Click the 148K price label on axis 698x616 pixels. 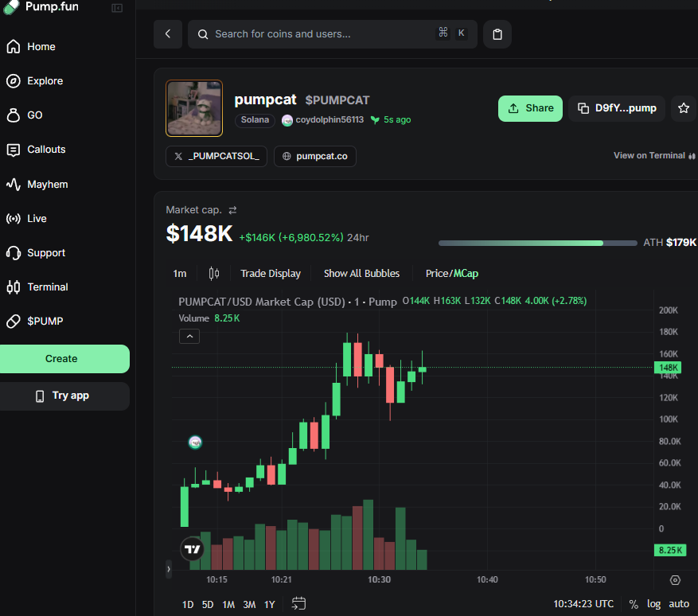point(669,368)
